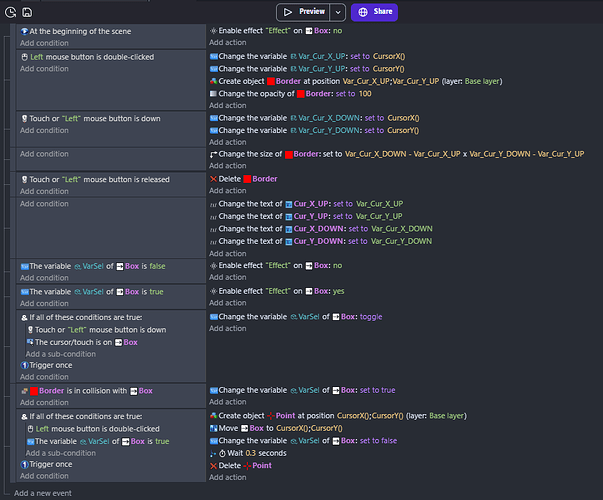Select 'VarSel of Box: set to true' action

tap(303, 390)
